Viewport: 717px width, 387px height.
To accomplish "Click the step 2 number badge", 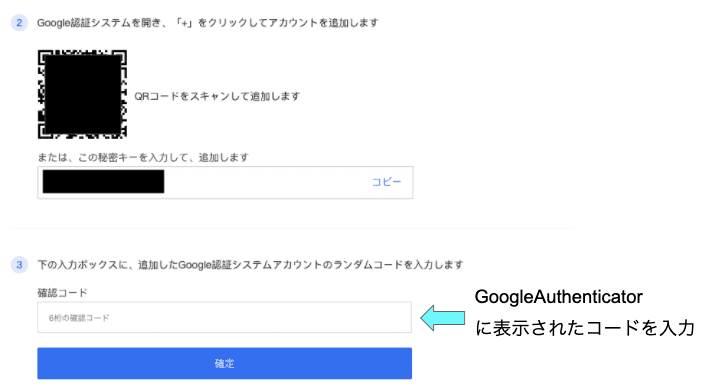I will click(x=19, y=22).
